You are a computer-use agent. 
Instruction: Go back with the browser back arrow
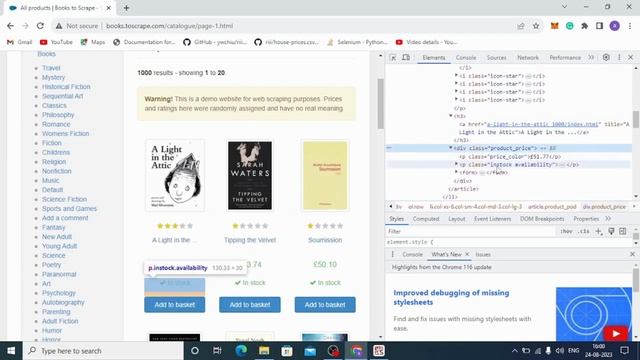click(x=10, y=26)
